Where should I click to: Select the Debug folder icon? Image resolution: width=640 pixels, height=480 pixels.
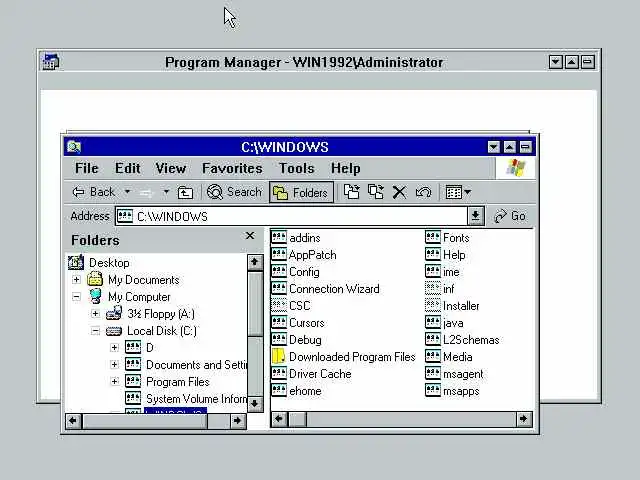279,340
